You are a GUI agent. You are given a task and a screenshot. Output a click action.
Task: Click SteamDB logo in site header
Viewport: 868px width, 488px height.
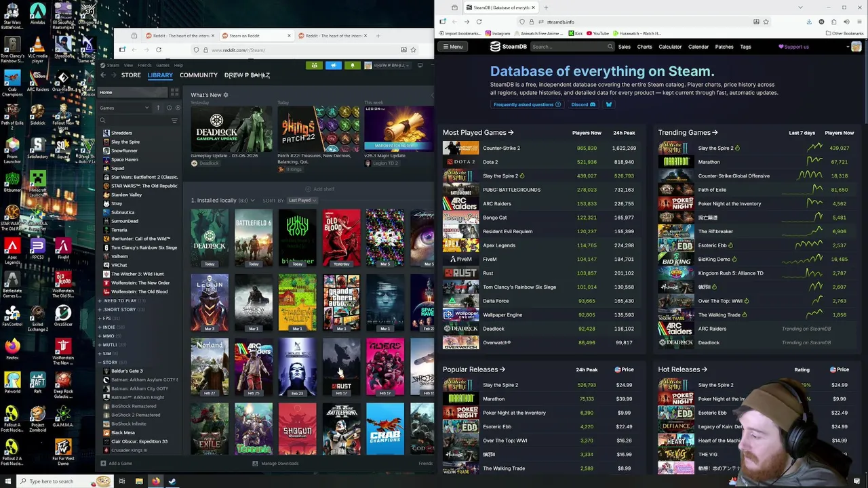pyautogui.click(x=509, y=47)
